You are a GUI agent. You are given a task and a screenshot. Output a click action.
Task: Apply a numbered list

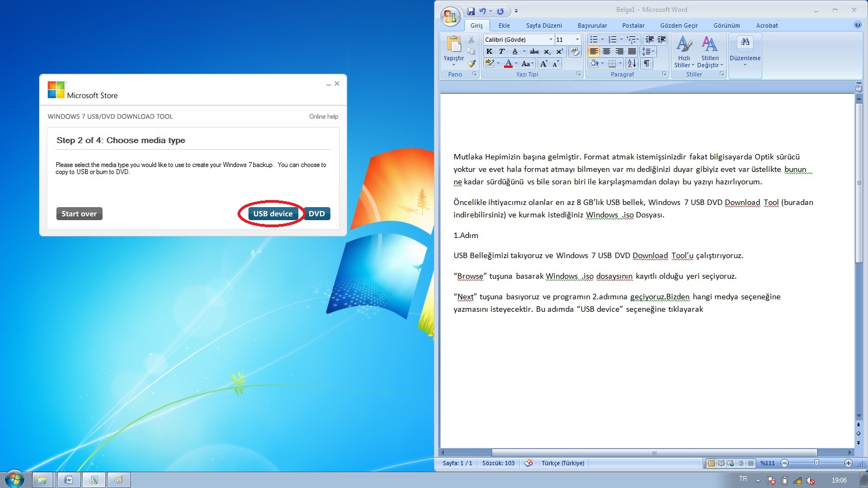pos(612,40)
